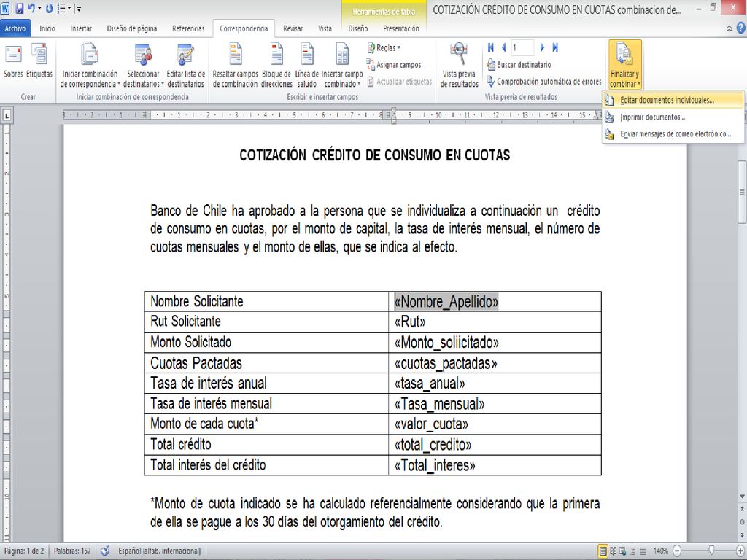Viewport: 747px width, 560px height.
Task: Switch to Web Layout view button
Action: coord(623,551)
